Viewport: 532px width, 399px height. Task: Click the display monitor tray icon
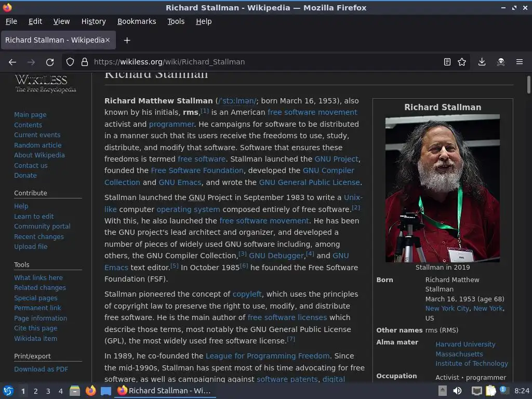click(x=477, y=391)
